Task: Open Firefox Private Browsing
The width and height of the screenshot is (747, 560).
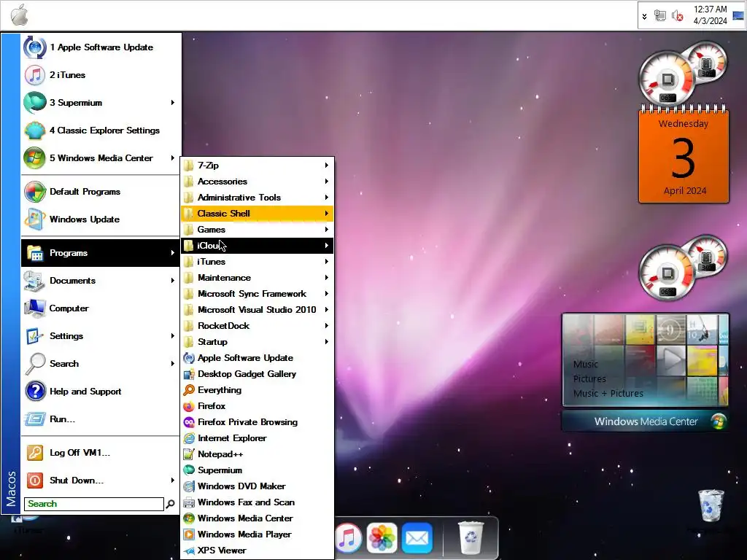Action: pos(258,422)
